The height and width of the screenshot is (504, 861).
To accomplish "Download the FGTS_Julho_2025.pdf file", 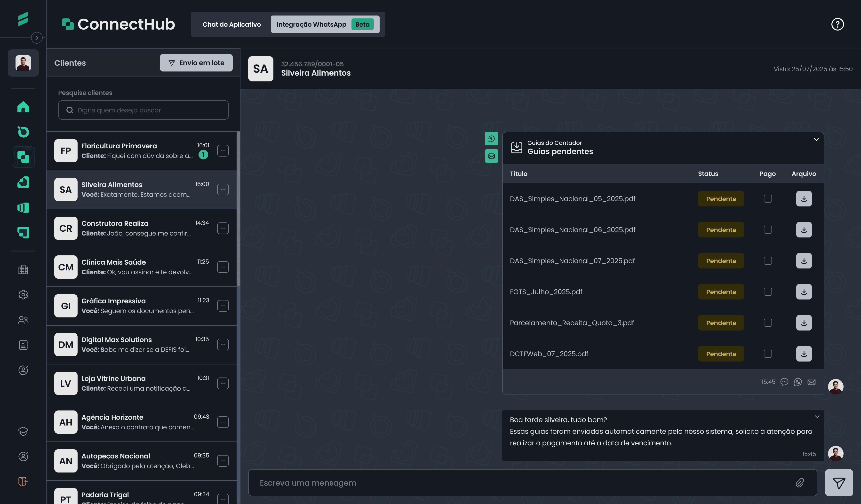I will point(804,292).
